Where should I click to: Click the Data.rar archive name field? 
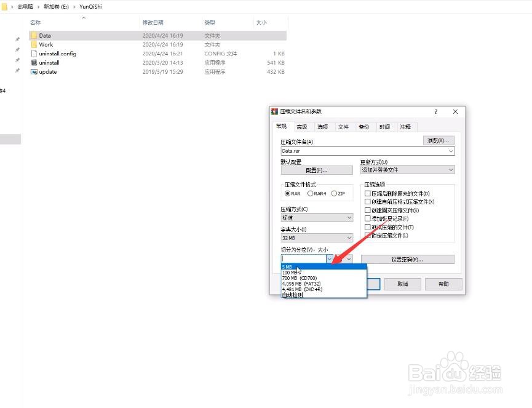[x=364, y=151]
